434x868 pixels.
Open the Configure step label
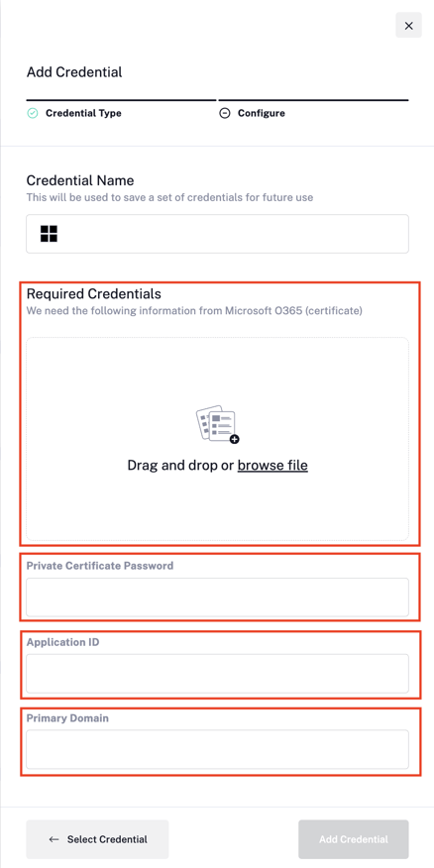[x=262, y=114]
